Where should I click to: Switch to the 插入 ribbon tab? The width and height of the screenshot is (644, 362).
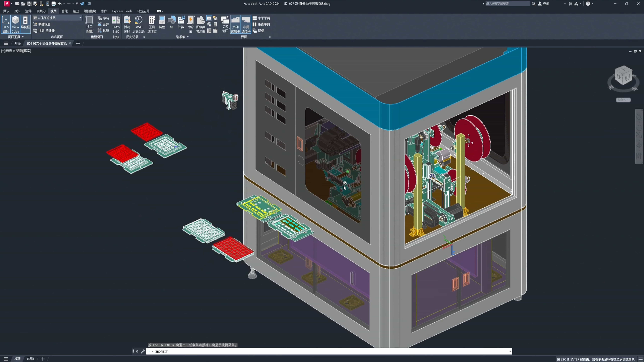(17, 11)
